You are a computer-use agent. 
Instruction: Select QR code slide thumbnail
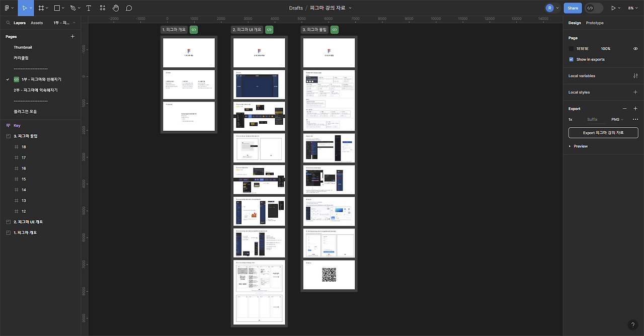[329, 275]
